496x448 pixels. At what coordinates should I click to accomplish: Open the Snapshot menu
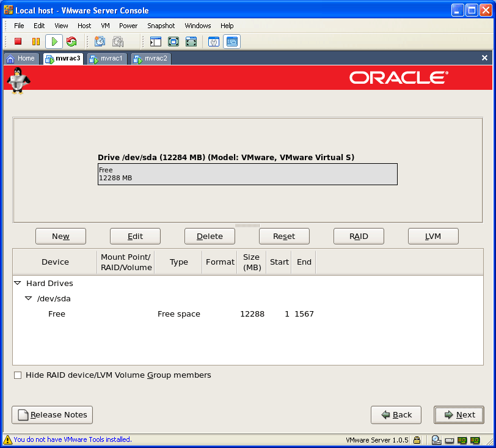(x=161, y=26)
